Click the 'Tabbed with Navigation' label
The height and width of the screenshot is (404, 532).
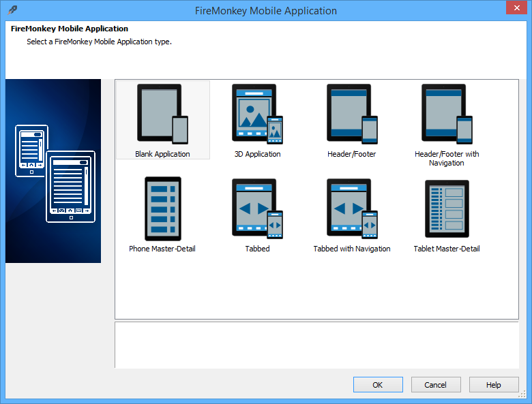pyautogui.click(x=352, y=249)
